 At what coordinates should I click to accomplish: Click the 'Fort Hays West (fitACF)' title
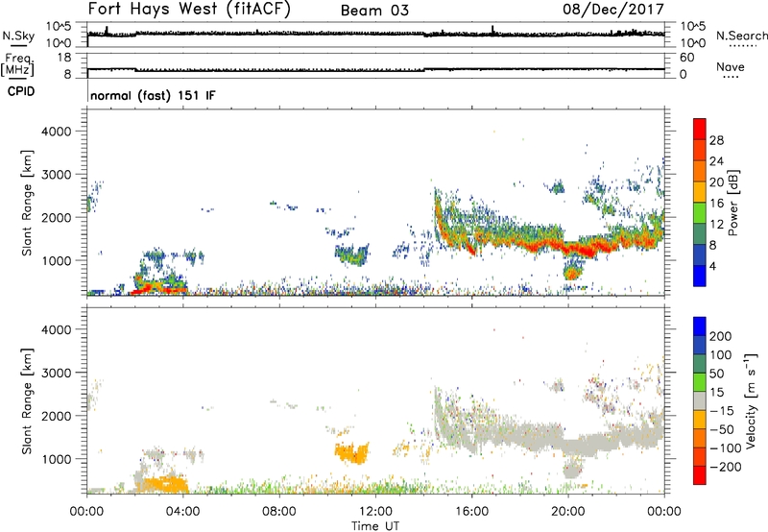189,10
